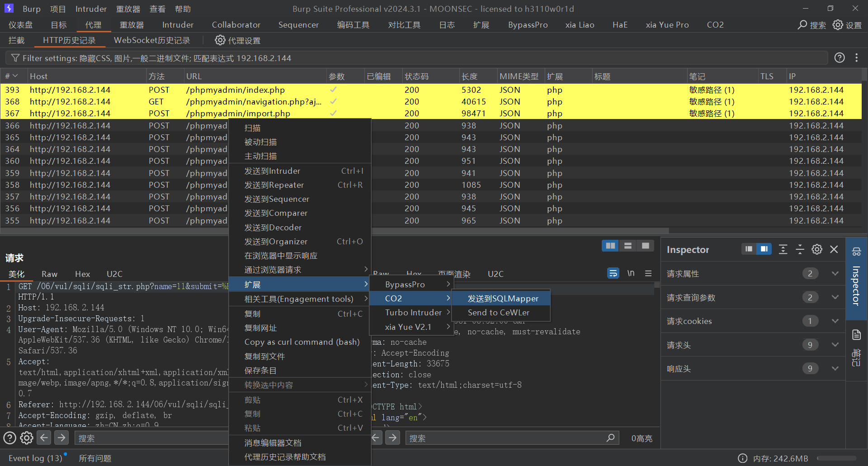Viewport: 868px width, 466px height.
Task: Open xia Yue V2.1 submenu
Action: [411, 327]
